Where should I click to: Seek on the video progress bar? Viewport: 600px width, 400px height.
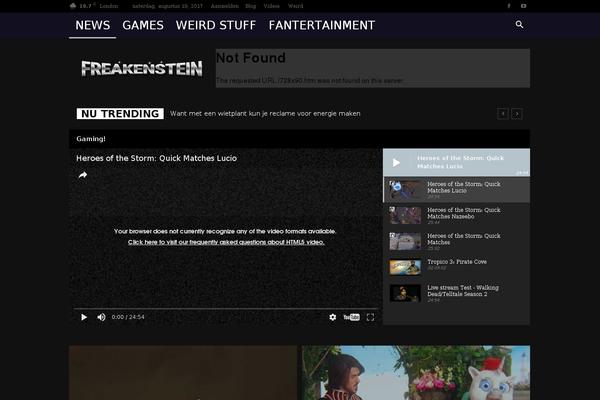click(226, 308)
